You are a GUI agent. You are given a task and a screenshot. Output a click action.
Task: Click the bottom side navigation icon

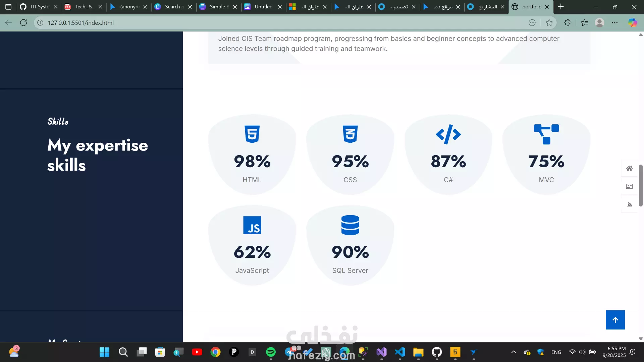[629, 204]
